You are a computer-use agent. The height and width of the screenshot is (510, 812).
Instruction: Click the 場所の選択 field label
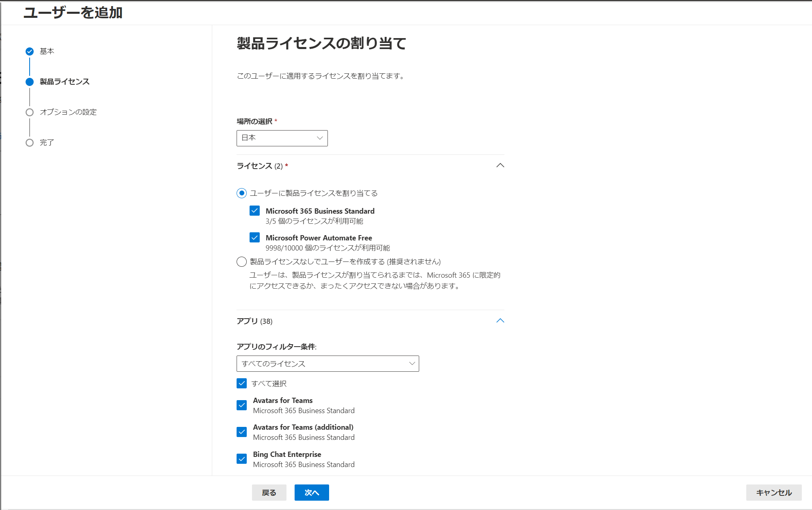click(254, 121)
